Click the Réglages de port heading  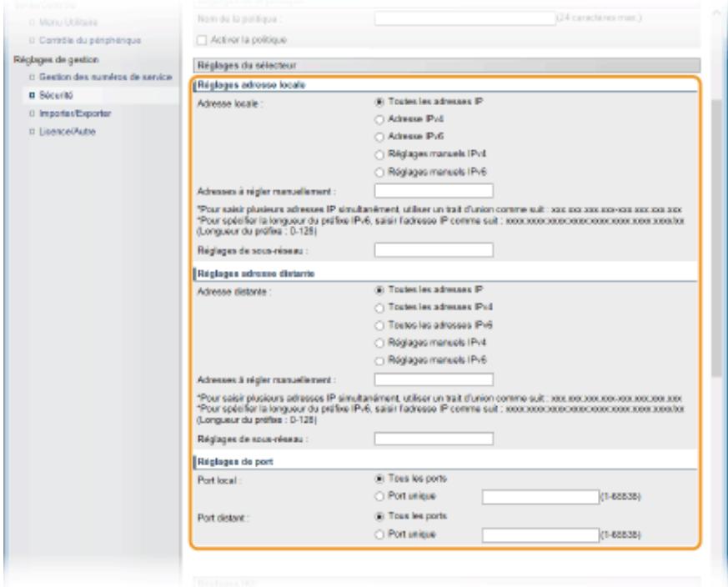[x=235, y=462]
